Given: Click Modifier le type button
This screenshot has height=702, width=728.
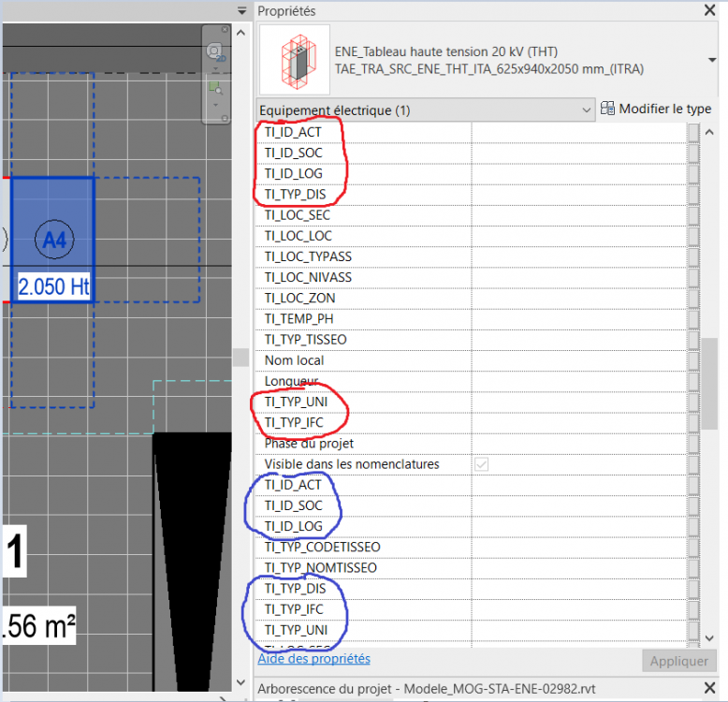Looking at the screenshot, I should 656,110.
